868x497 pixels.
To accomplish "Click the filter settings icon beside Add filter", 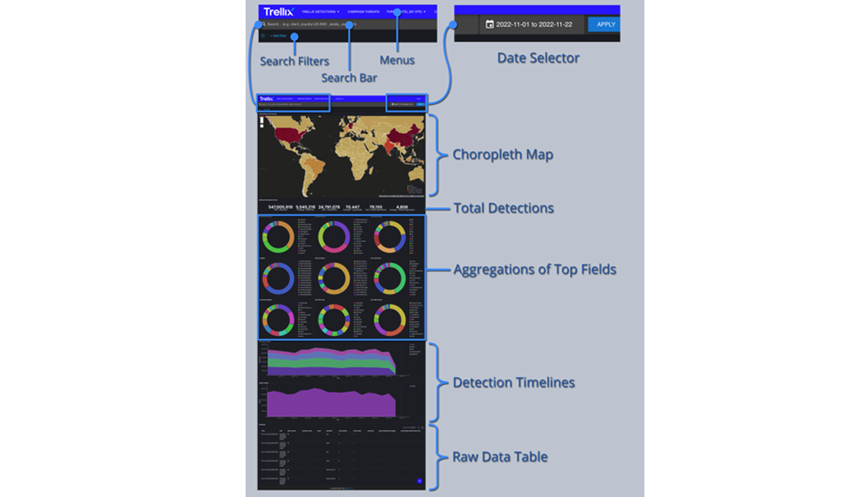I will [263, 35].
